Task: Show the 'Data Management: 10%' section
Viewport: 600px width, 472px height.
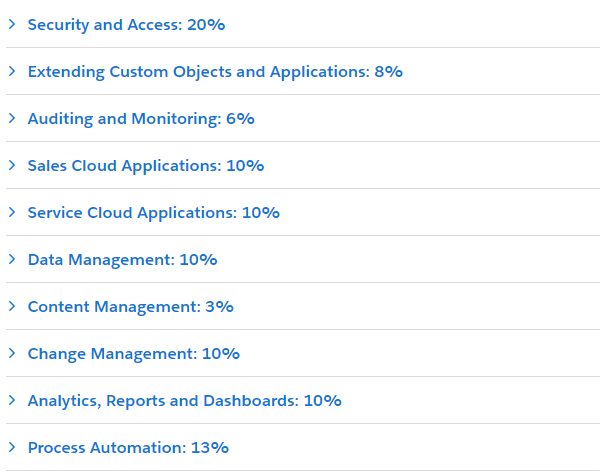Action: 122,260
